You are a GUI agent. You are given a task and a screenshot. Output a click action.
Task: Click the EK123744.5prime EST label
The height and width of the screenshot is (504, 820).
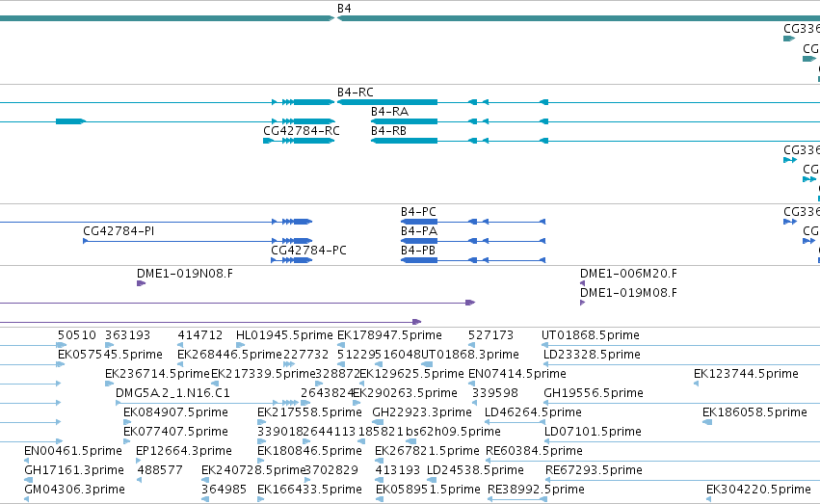746,374
